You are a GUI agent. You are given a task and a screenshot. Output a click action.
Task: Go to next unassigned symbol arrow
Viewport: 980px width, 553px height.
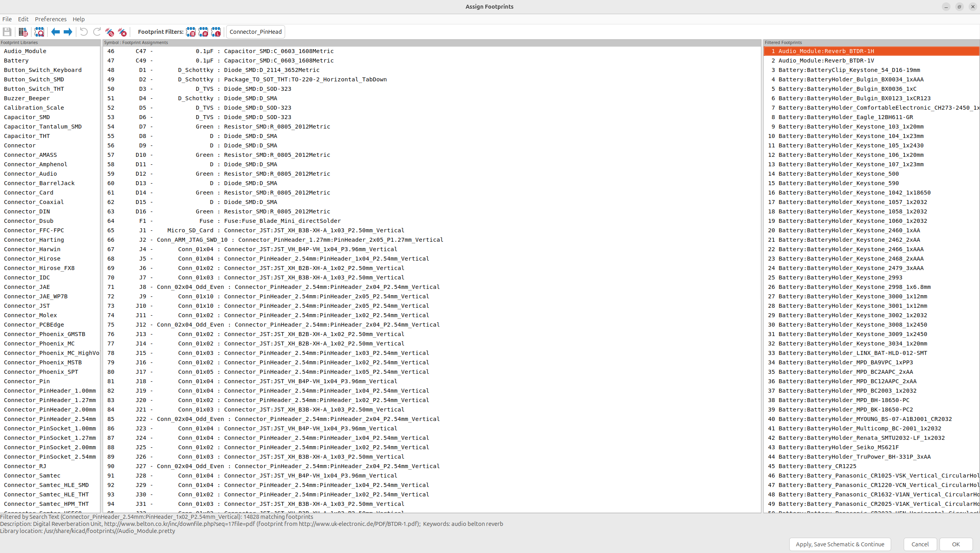click(x=68, y=32)
